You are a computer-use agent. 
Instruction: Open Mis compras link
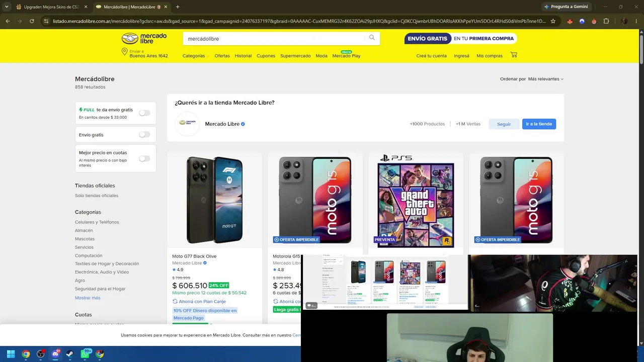point(490,56)
